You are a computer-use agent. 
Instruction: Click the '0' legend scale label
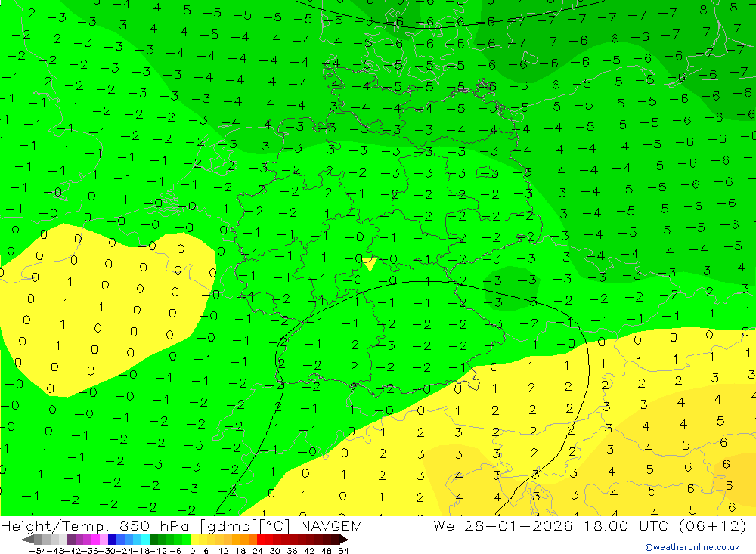coord(192,551)
